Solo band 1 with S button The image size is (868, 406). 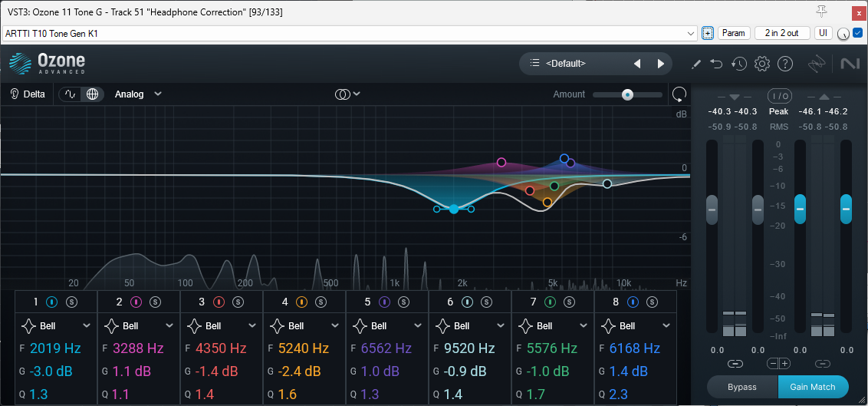coord(71,302)
